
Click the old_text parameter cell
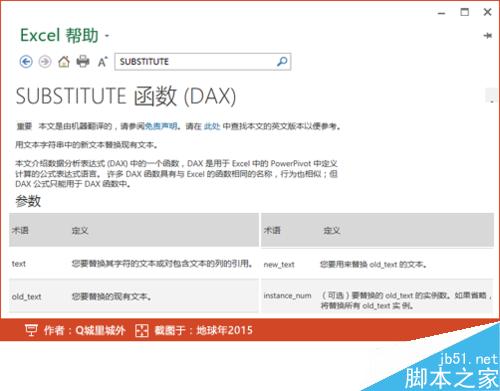click(x=27, y=296)
